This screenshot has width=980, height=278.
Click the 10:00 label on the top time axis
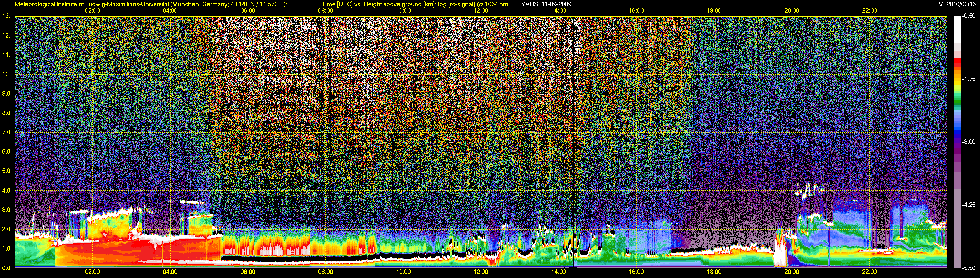(403, 11)
